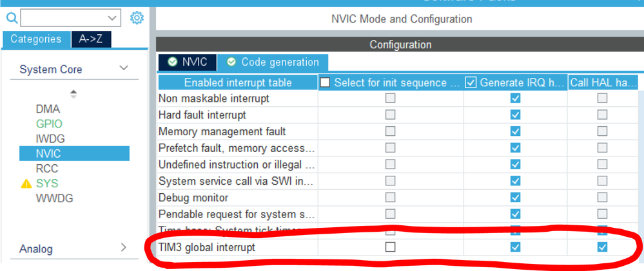
Task: Toggle Generate IRQ handler for Pendable request row
Action: pos(515,214)
